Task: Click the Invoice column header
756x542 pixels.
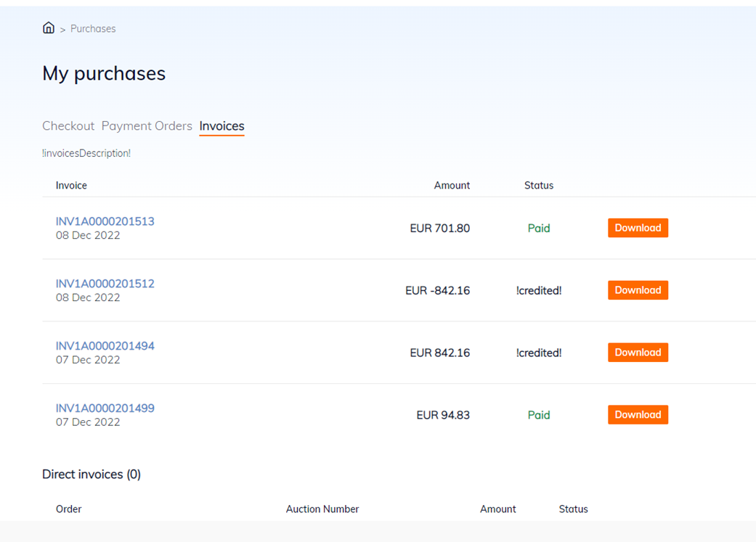Action: pyautogui.click(x=71, y=186)
